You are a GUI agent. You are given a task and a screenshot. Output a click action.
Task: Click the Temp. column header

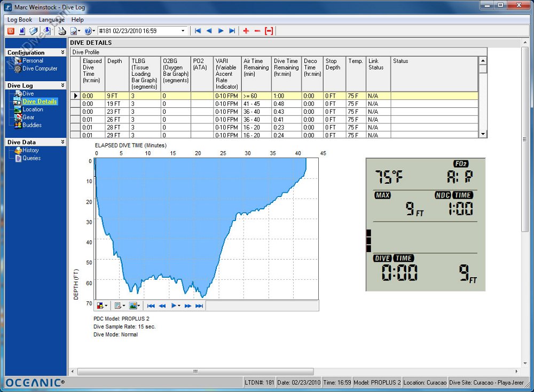356,74
